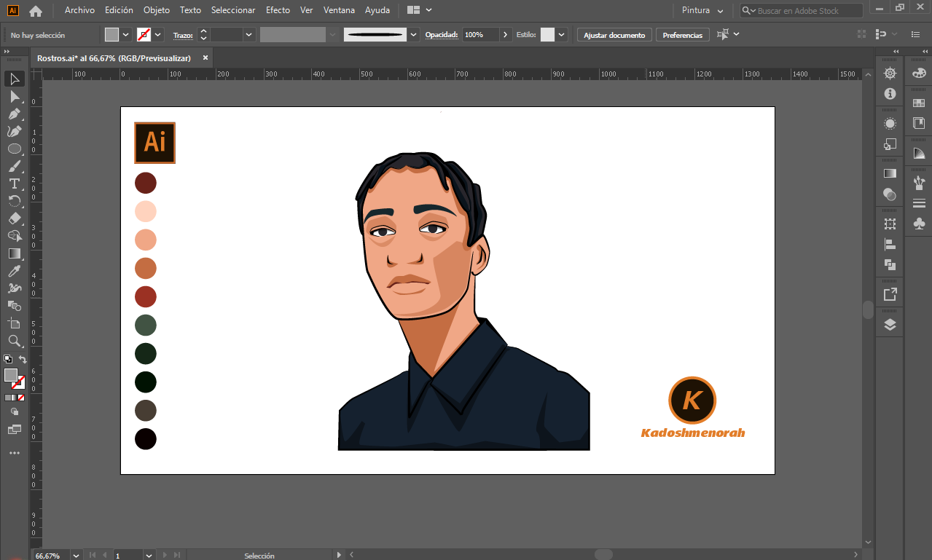932x560 pixels.
Task: Choose the Type tool
Action: (x=14, y=184)
